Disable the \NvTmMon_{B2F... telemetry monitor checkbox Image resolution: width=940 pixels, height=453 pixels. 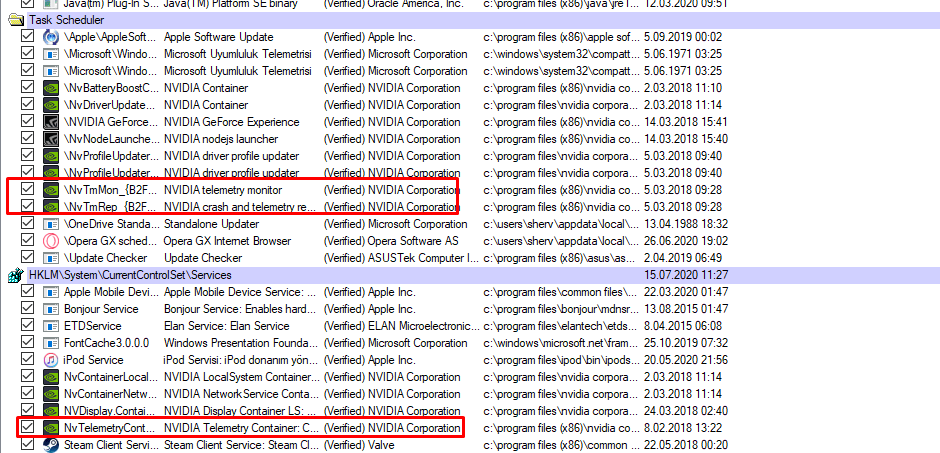[26, 189]
